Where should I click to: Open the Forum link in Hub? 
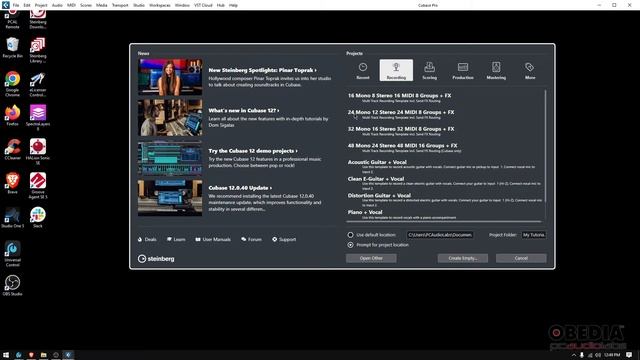click(251, 239)
